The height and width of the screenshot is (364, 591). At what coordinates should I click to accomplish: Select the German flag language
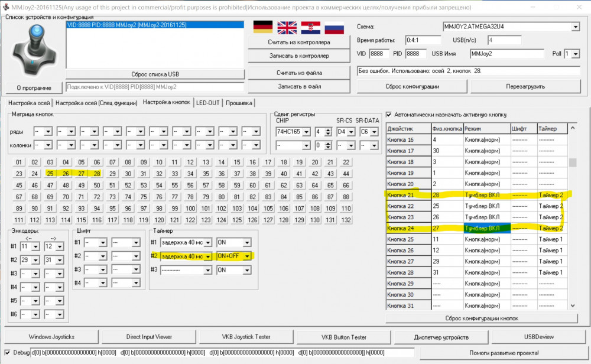(x=262, y=27)
